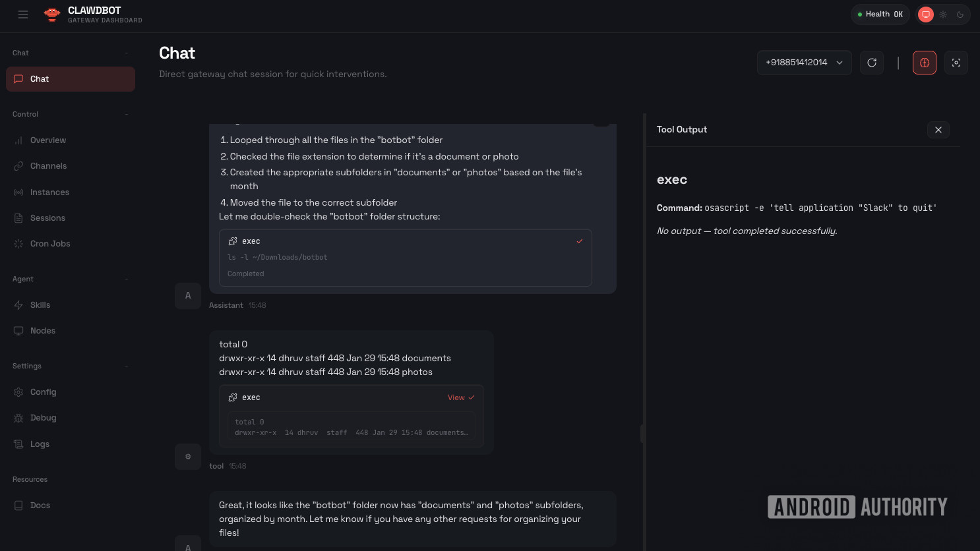Image resolution: width=980 pixels, height=551 pixels.
Task: Open the Debug page
Action: pos(43,418)
